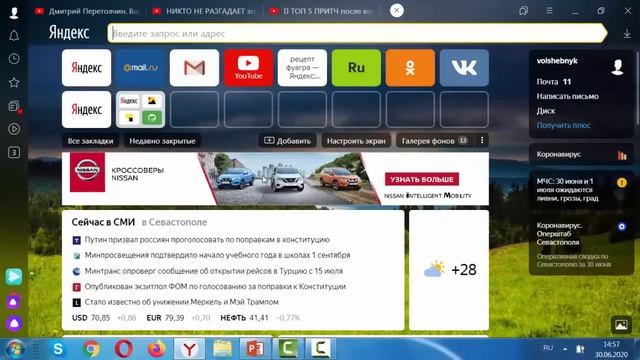Open the Минпросвещения school year headline

(217, 255)
